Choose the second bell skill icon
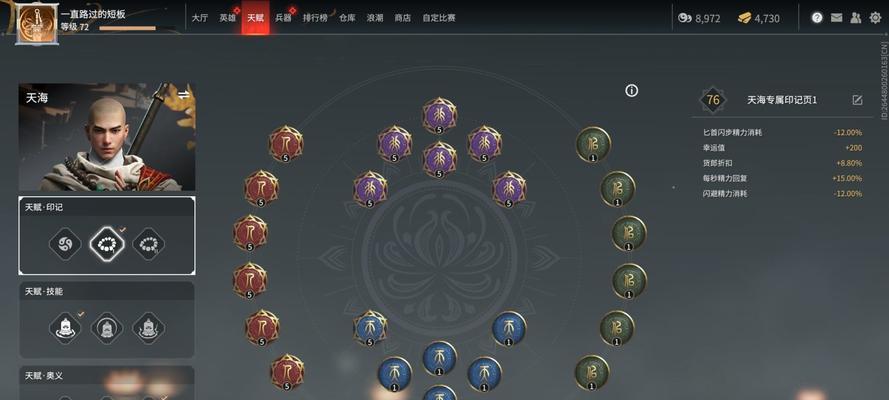Image resolution: width=889 pixels, height=400 pixels. point(107,328)
